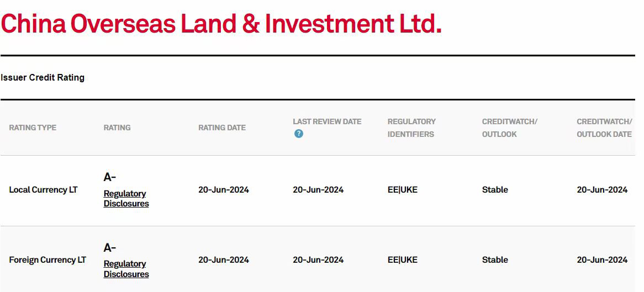Click the Last Review Date column header

[327, 121]
